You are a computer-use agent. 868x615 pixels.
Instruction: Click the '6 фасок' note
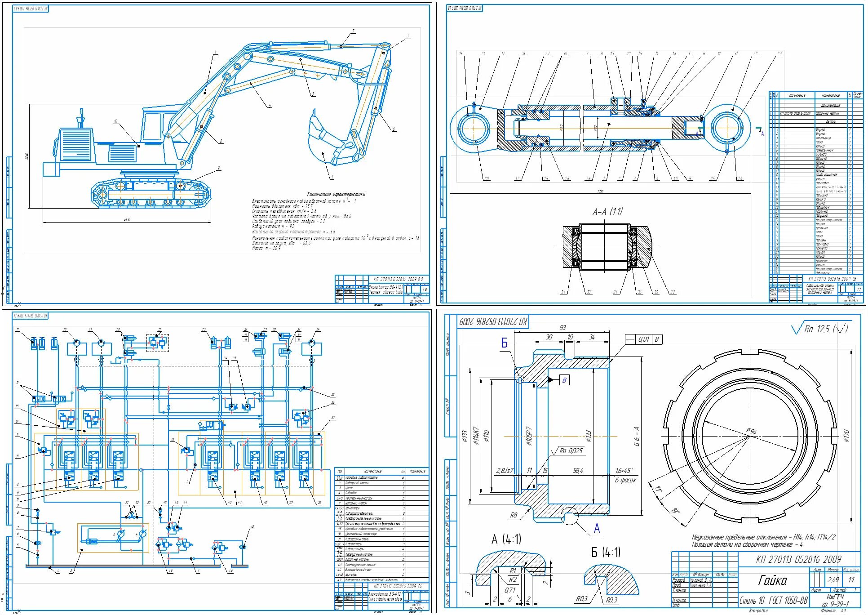(x=625, y=480)
